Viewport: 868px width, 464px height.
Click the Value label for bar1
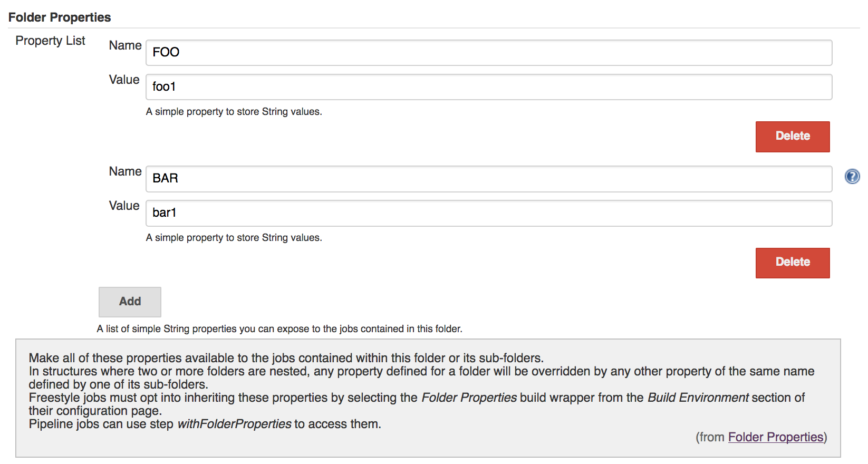point(124,206)
